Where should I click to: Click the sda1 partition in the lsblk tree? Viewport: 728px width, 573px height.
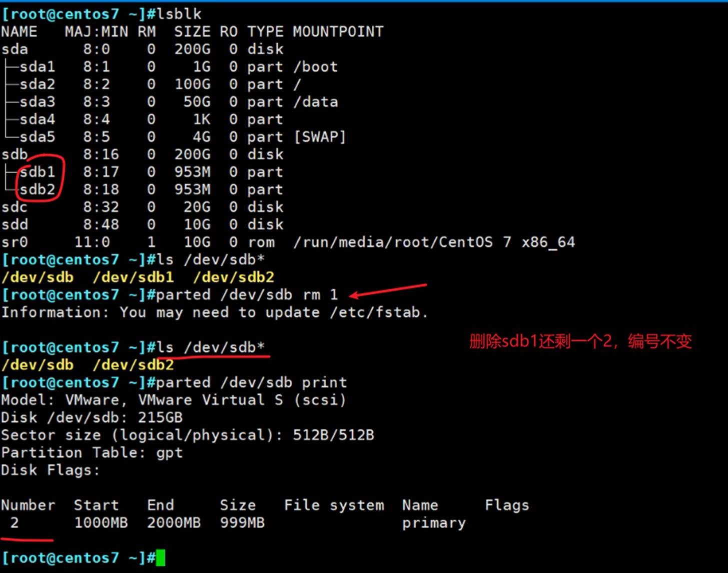pyautogui.click(x=38, y=67)
